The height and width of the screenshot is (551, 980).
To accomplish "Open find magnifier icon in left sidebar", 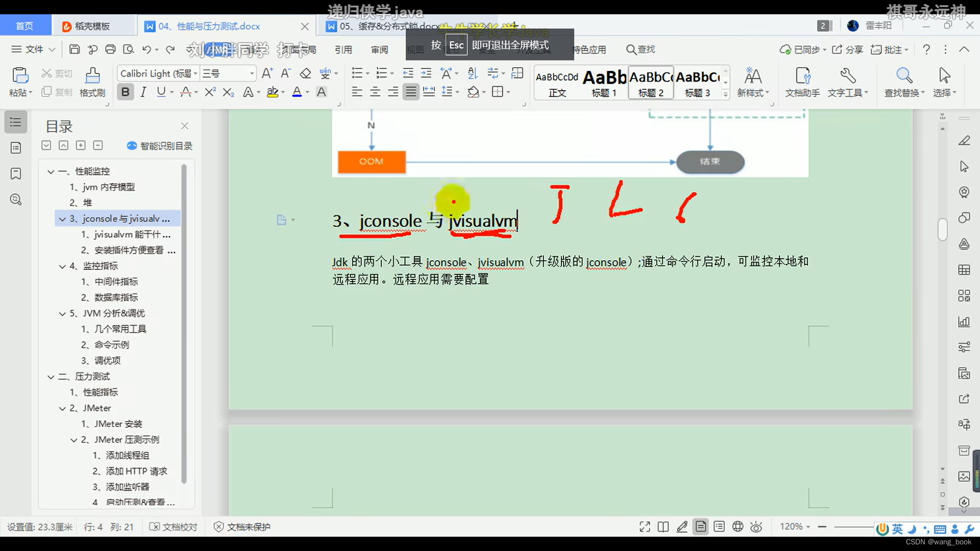I will tap(16, 199).
